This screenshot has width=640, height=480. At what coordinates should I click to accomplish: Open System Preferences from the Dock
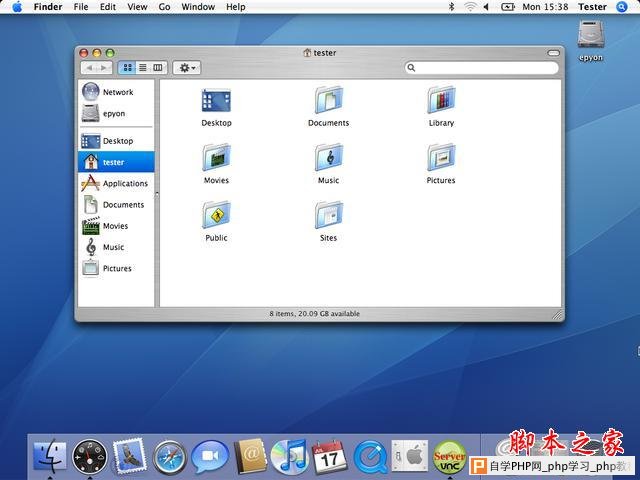click(410, 456)
